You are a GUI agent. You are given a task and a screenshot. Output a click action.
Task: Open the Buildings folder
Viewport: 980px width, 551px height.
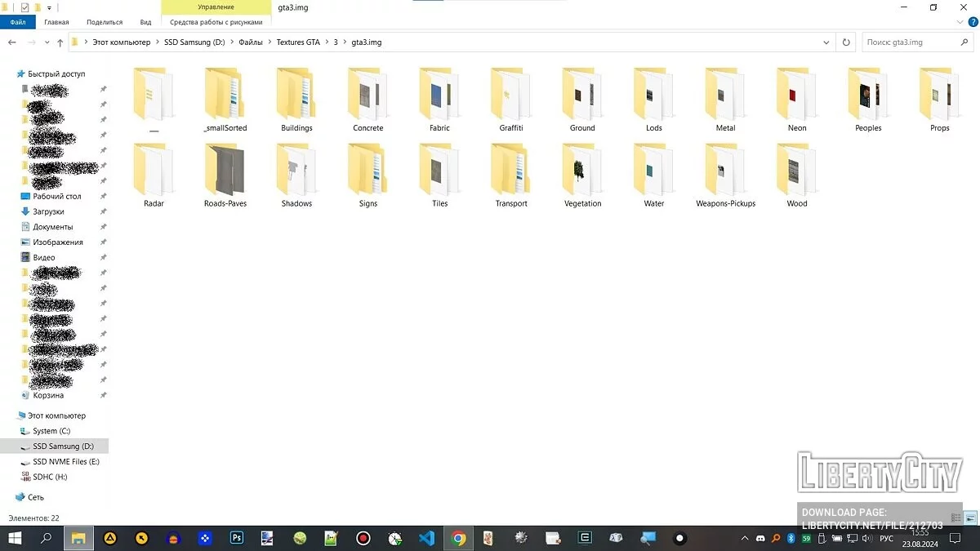(x=296, y=100)
